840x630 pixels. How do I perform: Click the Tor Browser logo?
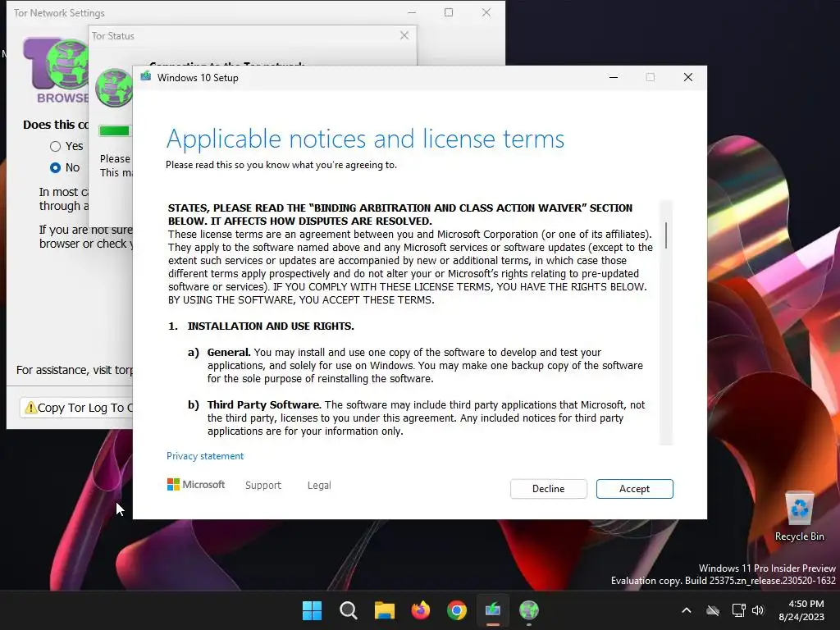coord(56,71)
